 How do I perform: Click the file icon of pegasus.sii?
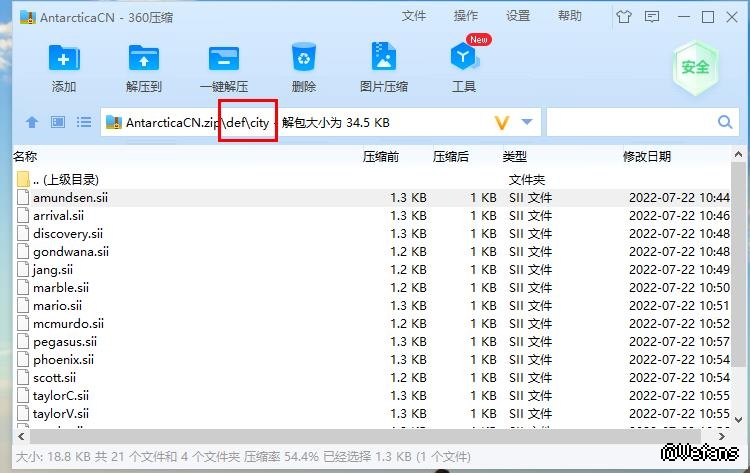[x=22, y=341]
